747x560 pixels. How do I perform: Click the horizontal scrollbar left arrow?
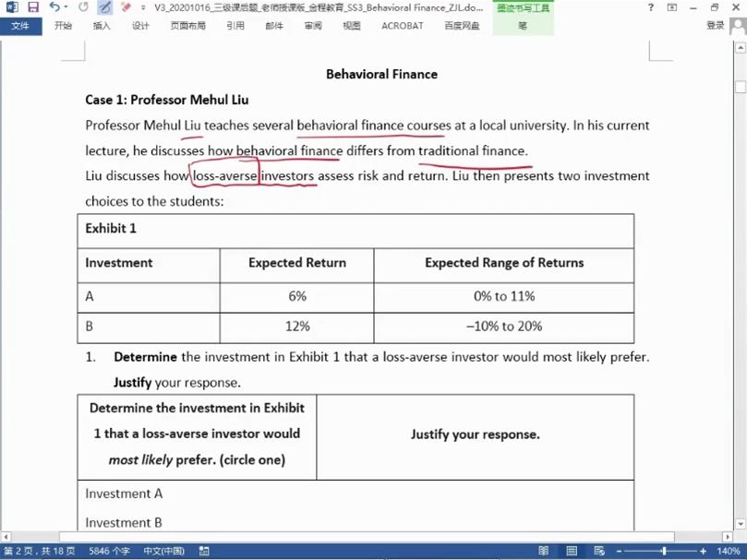tap(6, 536)
